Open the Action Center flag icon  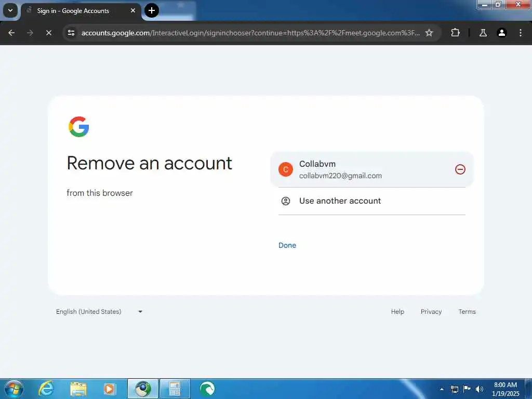(x=467, y=389)
